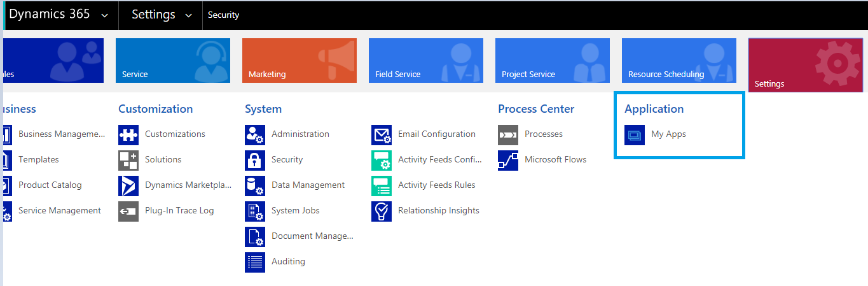Open the My Apps icon
This screenshot has height=286, width=868.
[635, 134]
